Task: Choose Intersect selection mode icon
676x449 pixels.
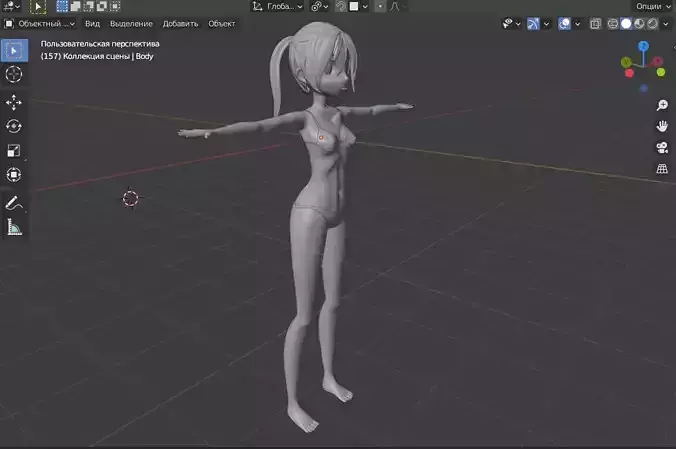Action: pos(115,6)
